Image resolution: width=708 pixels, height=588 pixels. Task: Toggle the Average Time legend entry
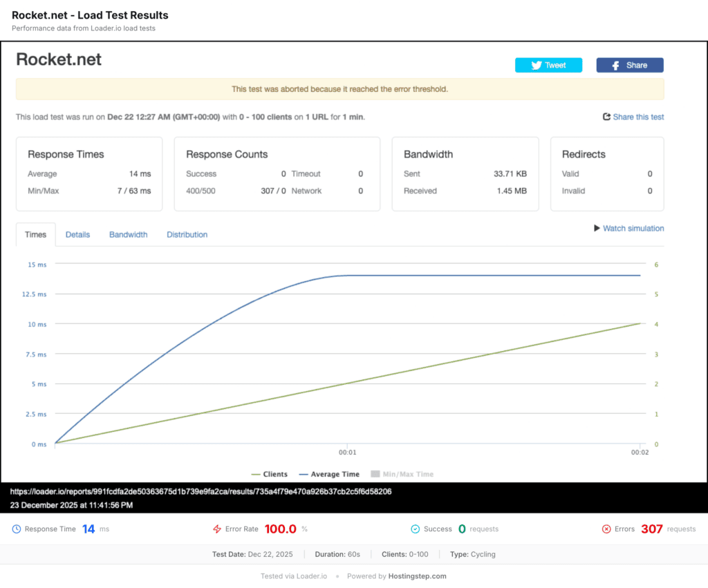329,474
